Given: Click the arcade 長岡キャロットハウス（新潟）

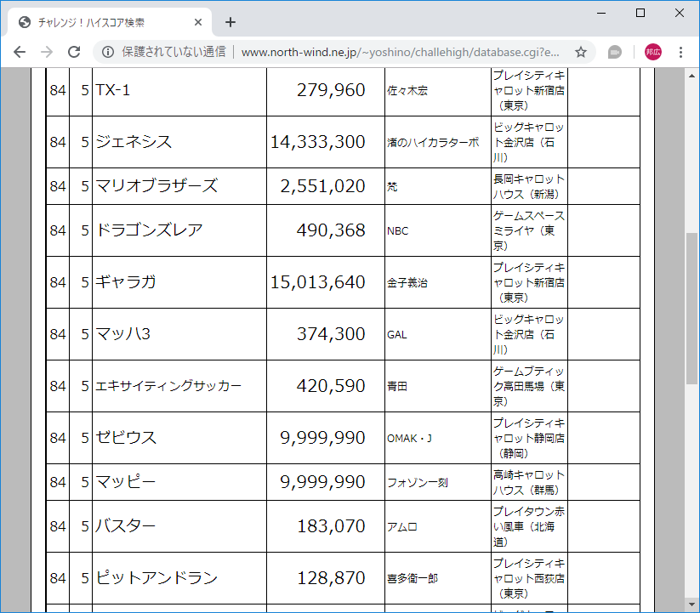Looking at the screenshot, I should point(529,186).
